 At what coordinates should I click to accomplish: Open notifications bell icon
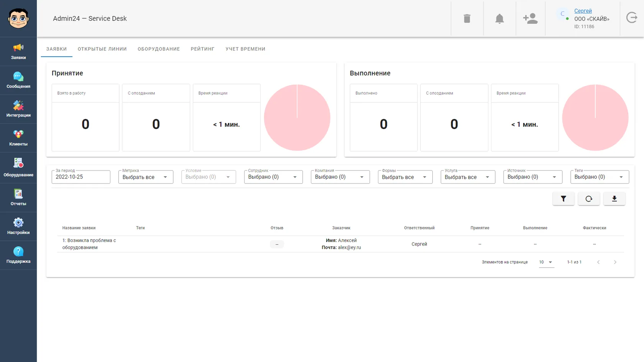(499, 18)
